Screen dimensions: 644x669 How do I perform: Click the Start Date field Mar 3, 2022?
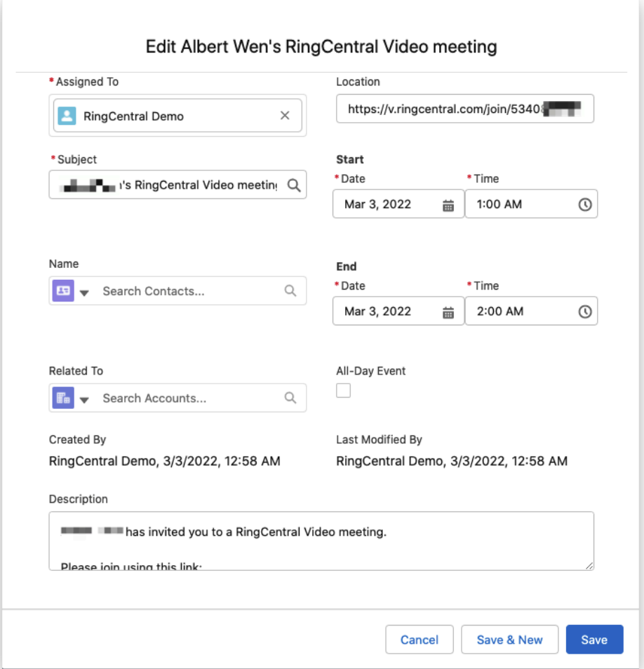point(398,204)
